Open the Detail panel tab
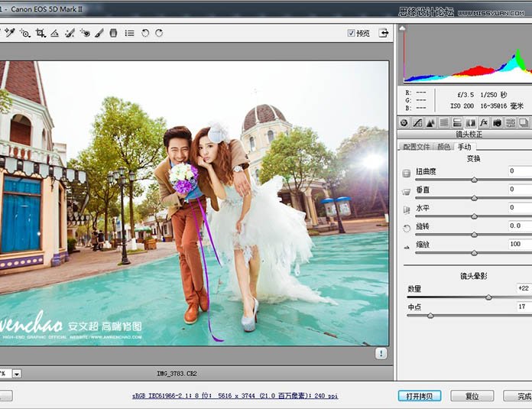 (x=430, y=123)
